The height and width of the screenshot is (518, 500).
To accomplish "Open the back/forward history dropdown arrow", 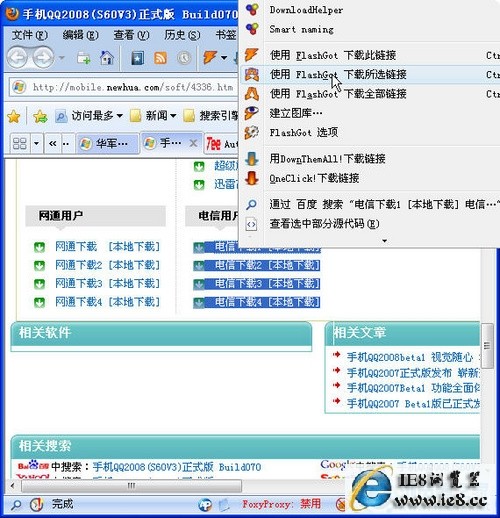I will (x=62, y=58).
